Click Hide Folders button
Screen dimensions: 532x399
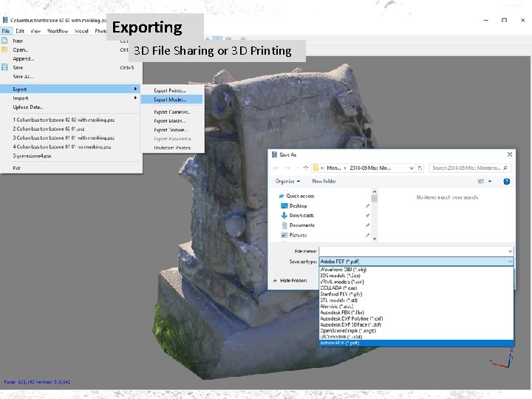coord(290,281)
